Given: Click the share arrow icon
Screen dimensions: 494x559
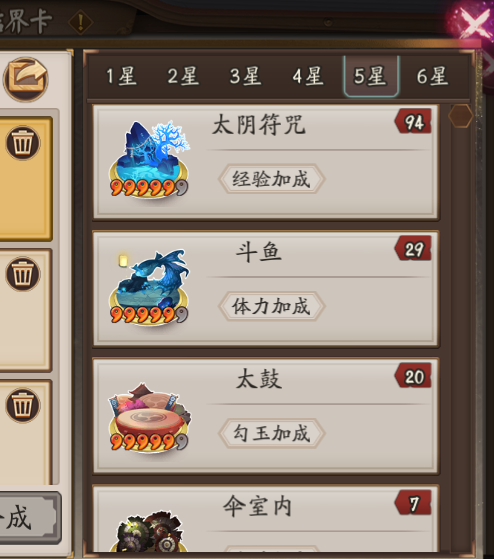Looking at the screenshot, I should tap(26, 79).
